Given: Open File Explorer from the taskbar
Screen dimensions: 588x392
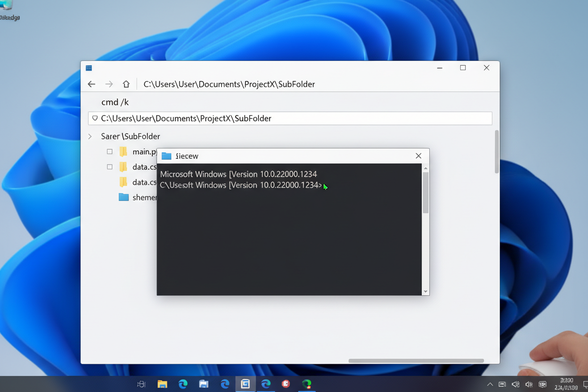Looking at the screenshot, I should coord(162,384).
